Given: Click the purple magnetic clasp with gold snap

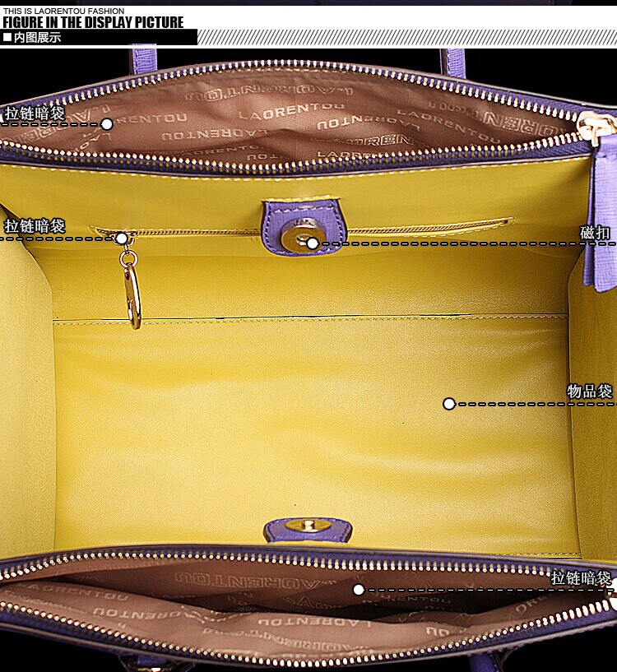Looking at the screenshot, I should pos(304,227).
